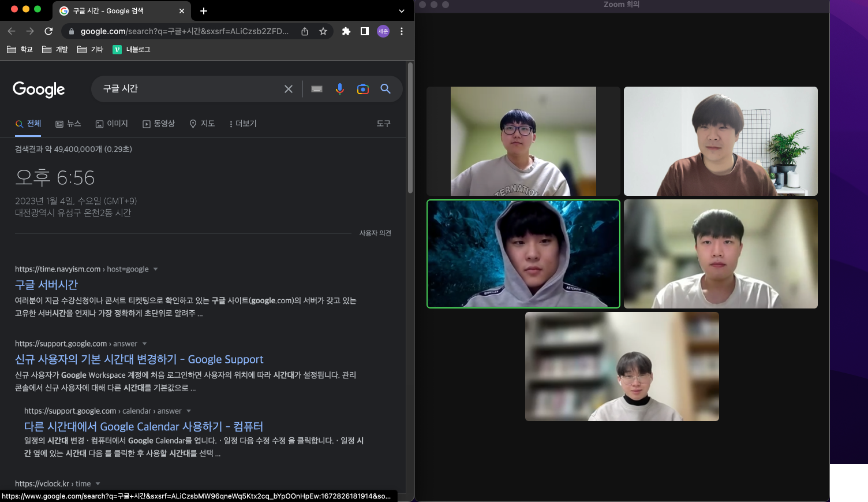The width and height of the screenshot is (868, 502).
Task: Open 신규 사용자의 기본 시간대 변경하기 result
Action: click(x=139, y=359)
